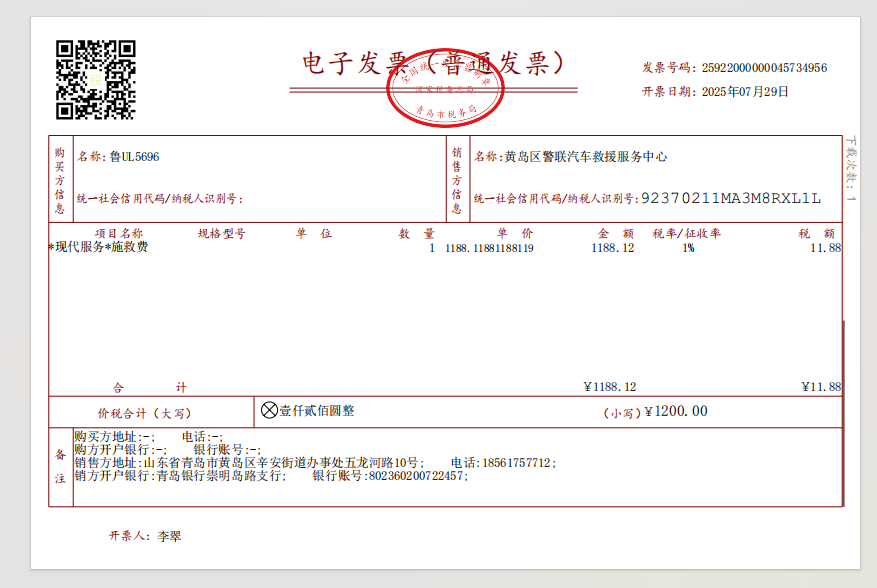Screen dimensions: 877x588
Task: Click the QR code image
Action: [95, 79]
